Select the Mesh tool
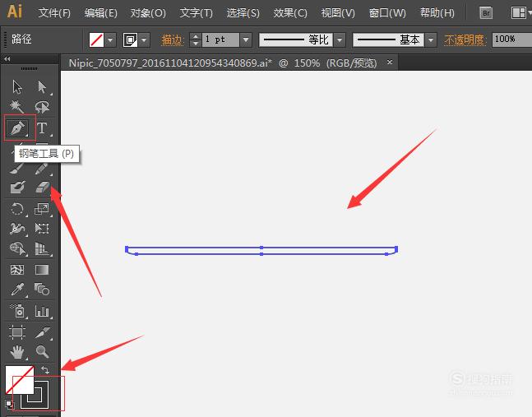Image resolution: width=532 pixels, height=417 pixels. [x=17, y=270]
